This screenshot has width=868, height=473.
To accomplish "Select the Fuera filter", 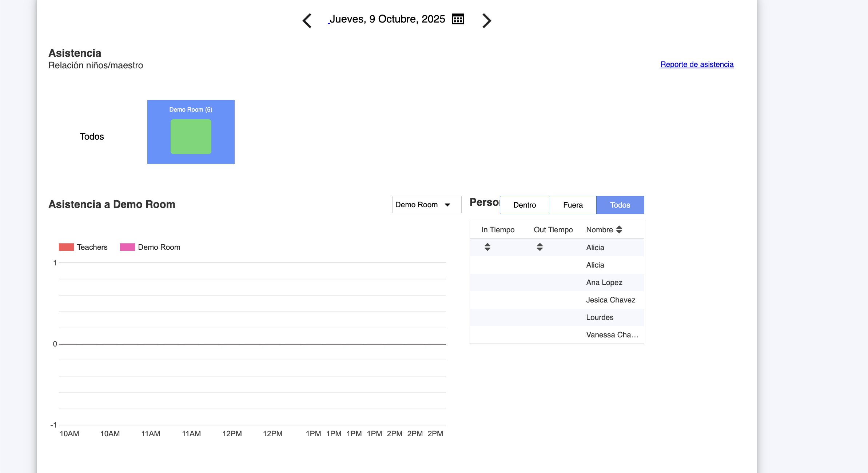I will (573, 205).
